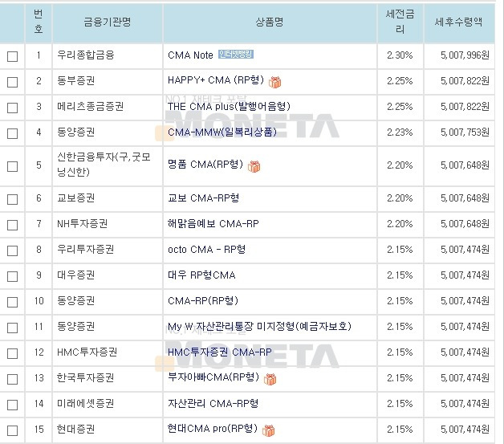This screenshot has width=504, height=444.
Task: Click the 인터넷뱅킹 badge next to CMA Note
Action: (x=236, y=54)
